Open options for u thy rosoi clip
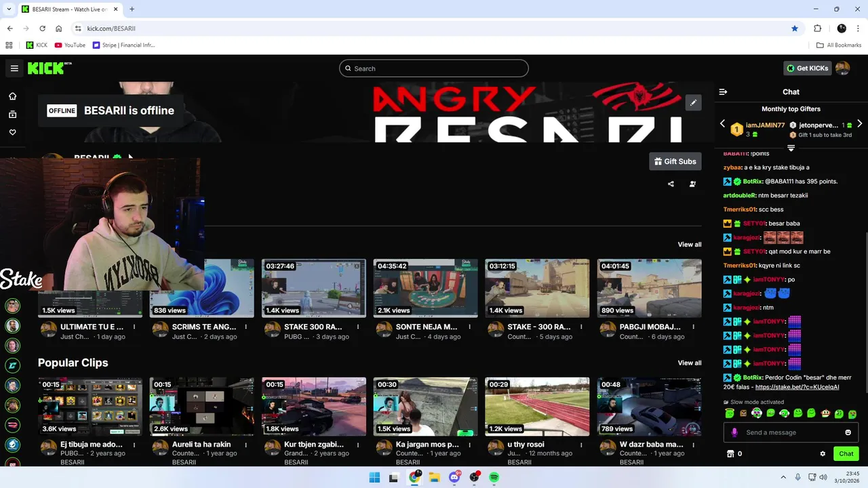The image size is (868, 488). tap(581, 445)
